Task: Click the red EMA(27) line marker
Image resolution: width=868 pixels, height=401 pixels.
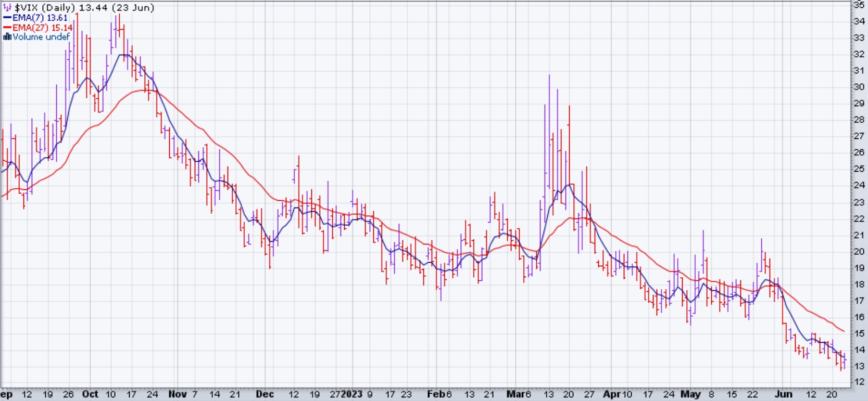Action: click(x=7, y=28)
